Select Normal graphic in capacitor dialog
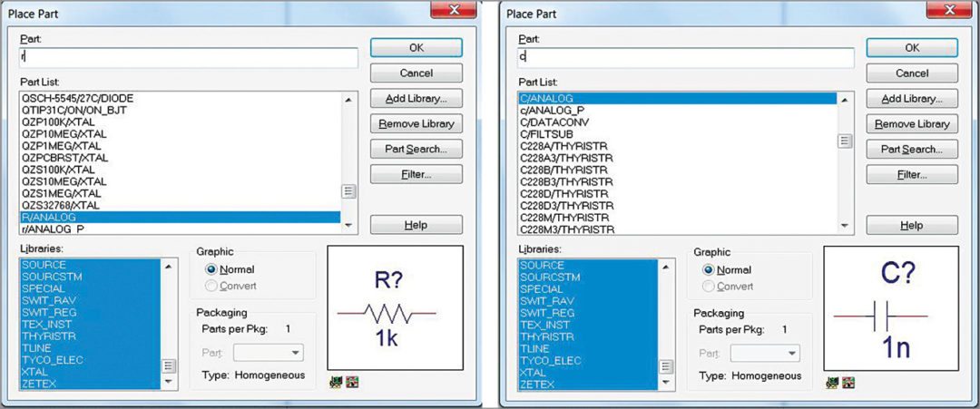 [x=710, y=269]
